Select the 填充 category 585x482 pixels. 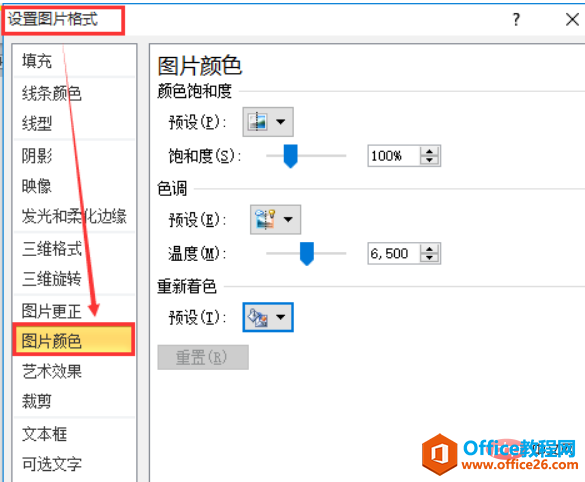pos(74,61)
